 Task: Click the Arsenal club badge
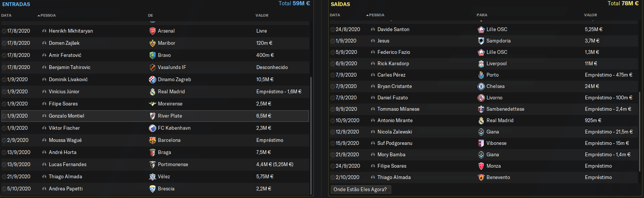(152, 31)
